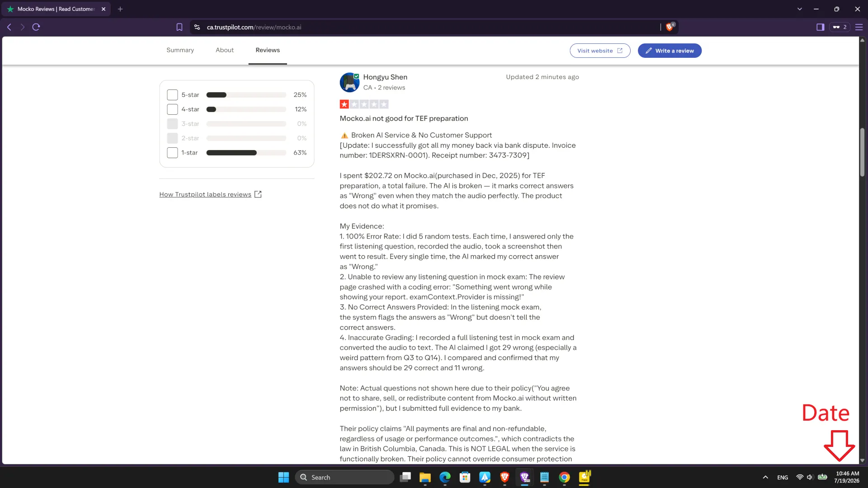Open Task View on the taskbar
The height and width of the screenshot is (488, 868).
405,477
